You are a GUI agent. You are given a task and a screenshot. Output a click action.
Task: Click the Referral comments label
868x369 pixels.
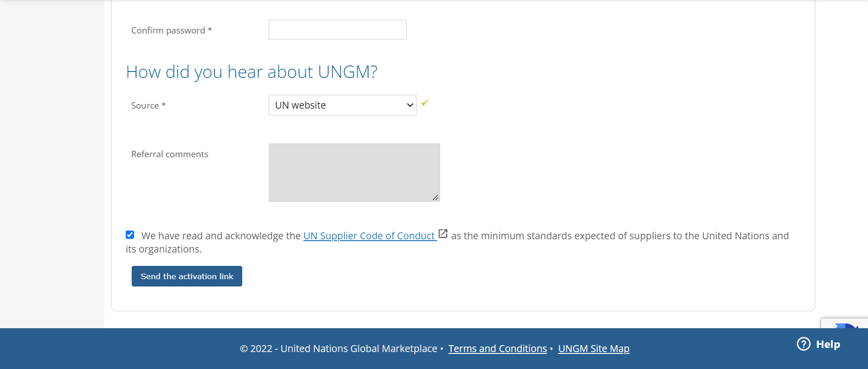[170, 154]
